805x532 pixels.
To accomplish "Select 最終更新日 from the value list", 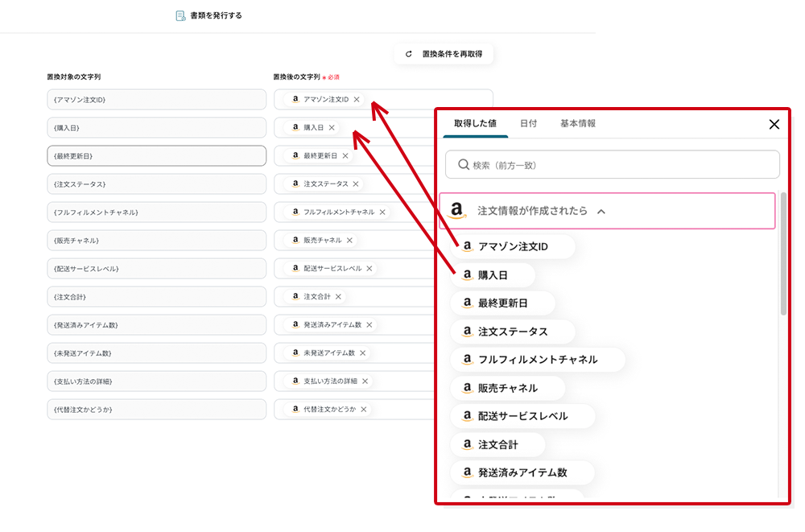I will pyautogui.click(x=502, y=303).
